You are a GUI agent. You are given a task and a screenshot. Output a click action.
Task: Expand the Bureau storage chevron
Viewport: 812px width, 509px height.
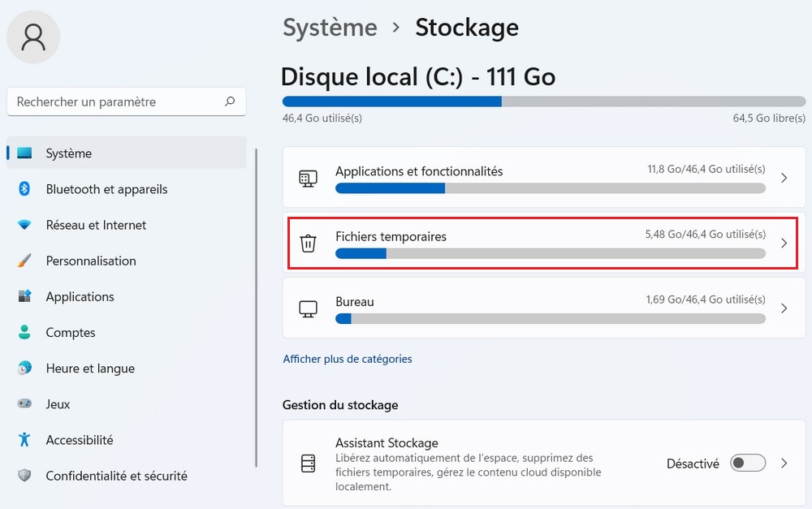pos(784,308)
